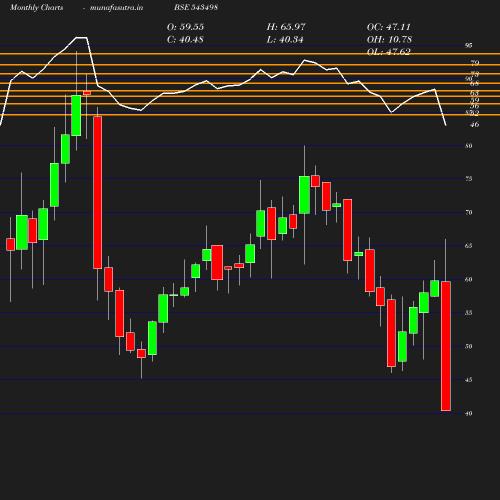This screenshot has width=500, height=500.
Task: Click the open value O: 59.55
Action: (185, 27)
